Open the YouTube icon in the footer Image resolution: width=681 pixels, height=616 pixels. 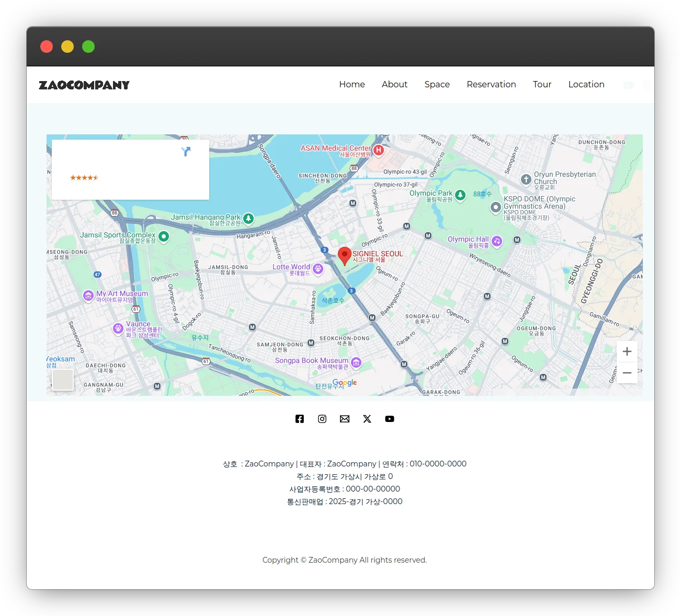[390, 419]
